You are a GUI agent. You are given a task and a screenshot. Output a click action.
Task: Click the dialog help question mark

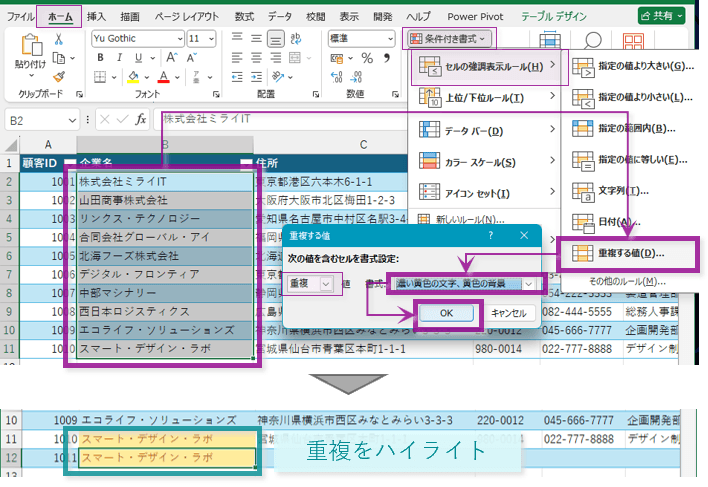(x=491, y=235)
